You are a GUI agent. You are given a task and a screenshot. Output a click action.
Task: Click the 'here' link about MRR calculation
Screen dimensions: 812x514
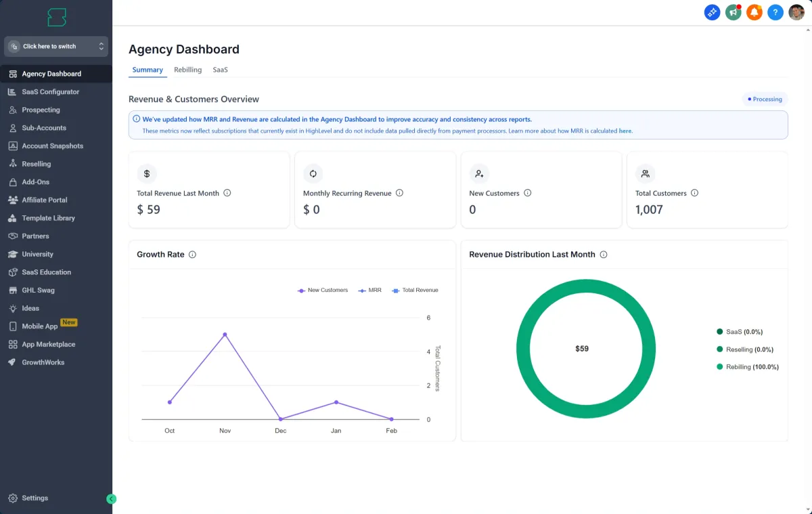625,131
